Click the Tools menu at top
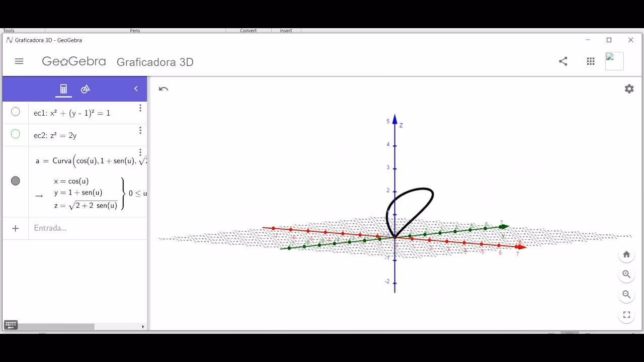Image resolution: width=644 pixels, height=362 pixels. [x=8, y=30]
